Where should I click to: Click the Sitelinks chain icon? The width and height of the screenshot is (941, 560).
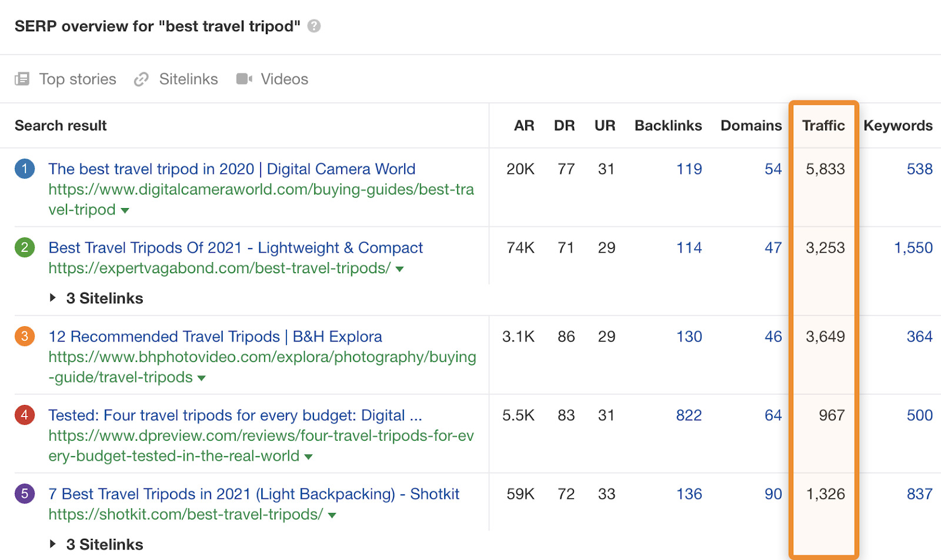(141, 79)
